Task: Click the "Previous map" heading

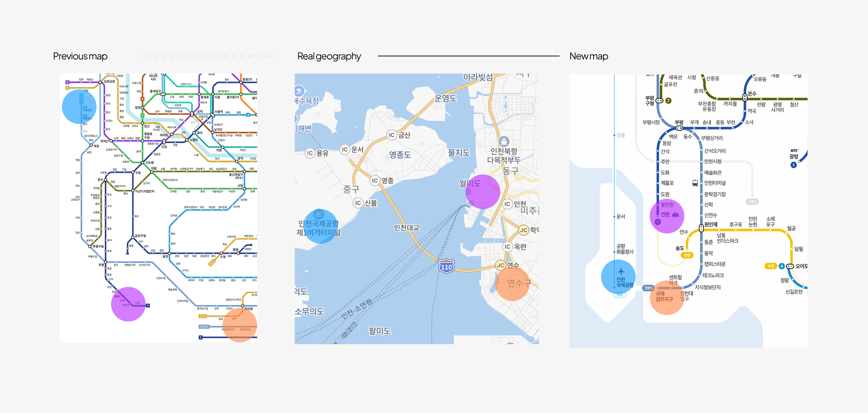Action: [80, 56]
